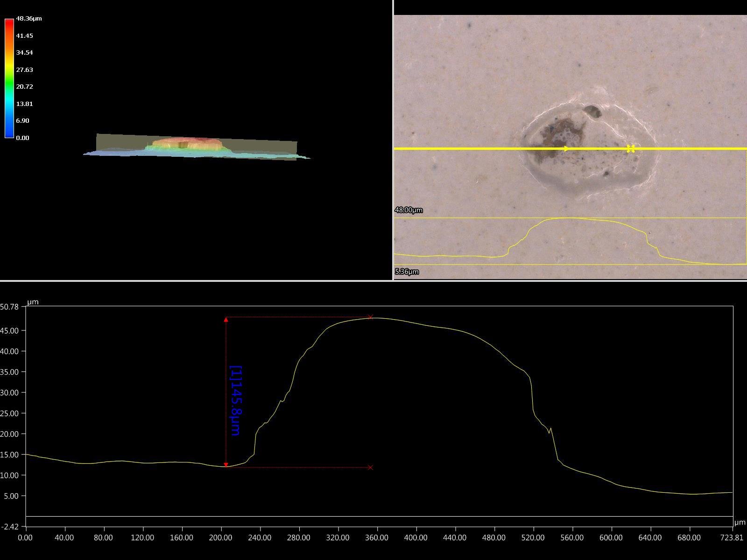Click the 5.36µm label below inset profile
747x560 pixels.
pos(407,272)
